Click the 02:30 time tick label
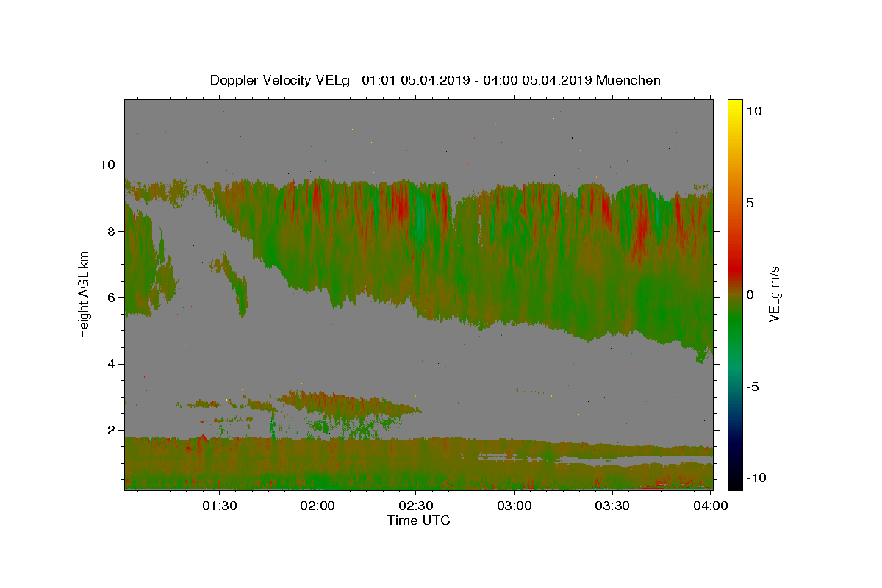 pos(416,506)
